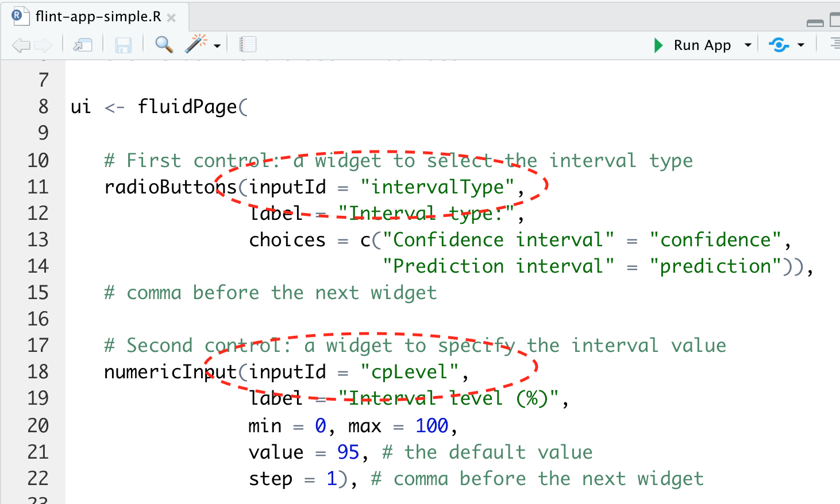Viewport: 840px width, 504px height.
Task: Click on "intervalType" string
Action: pyautogui.click(x=437, y=187)
